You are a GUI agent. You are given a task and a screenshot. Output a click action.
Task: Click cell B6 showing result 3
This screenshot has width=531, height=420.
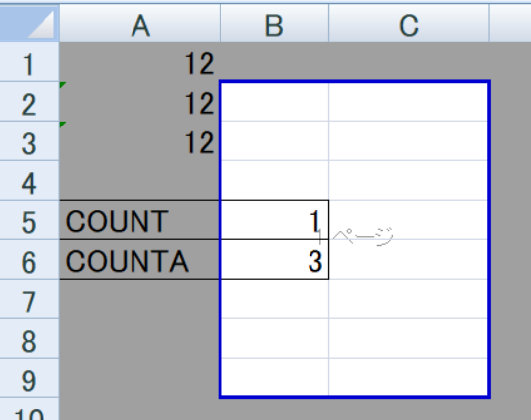(275, 259)
